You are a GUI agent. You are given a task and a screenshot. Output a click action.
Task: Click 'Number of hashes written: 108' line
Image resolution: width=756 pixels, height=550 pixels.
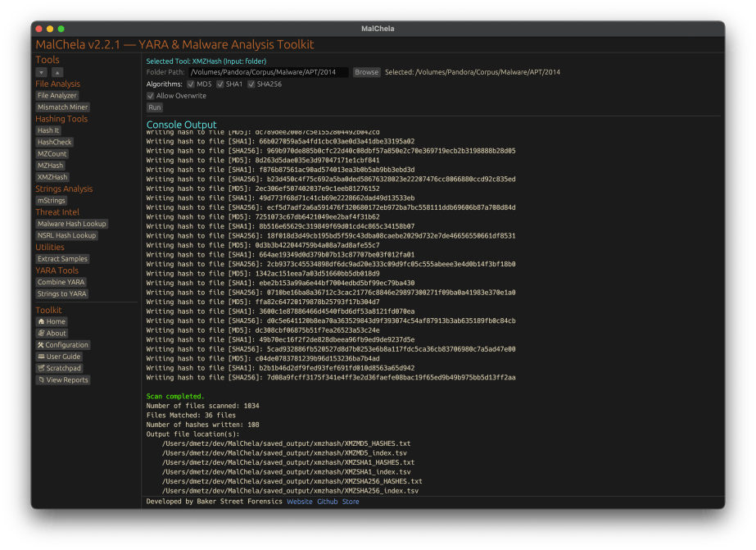point(202,425)
